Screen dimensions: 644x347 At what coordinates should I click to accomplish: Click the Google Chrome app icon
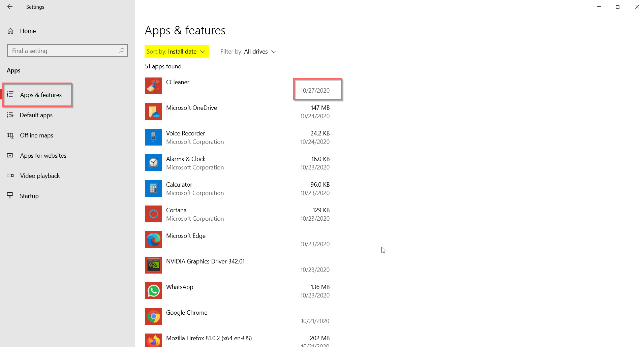click(154, 316)
